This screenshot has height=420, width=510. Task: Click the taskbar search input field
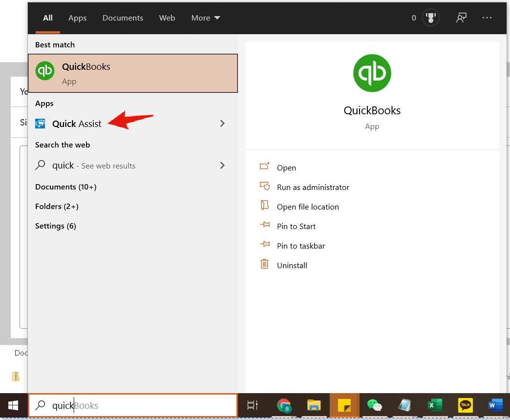pyautogui.click(x=133, y=405)
